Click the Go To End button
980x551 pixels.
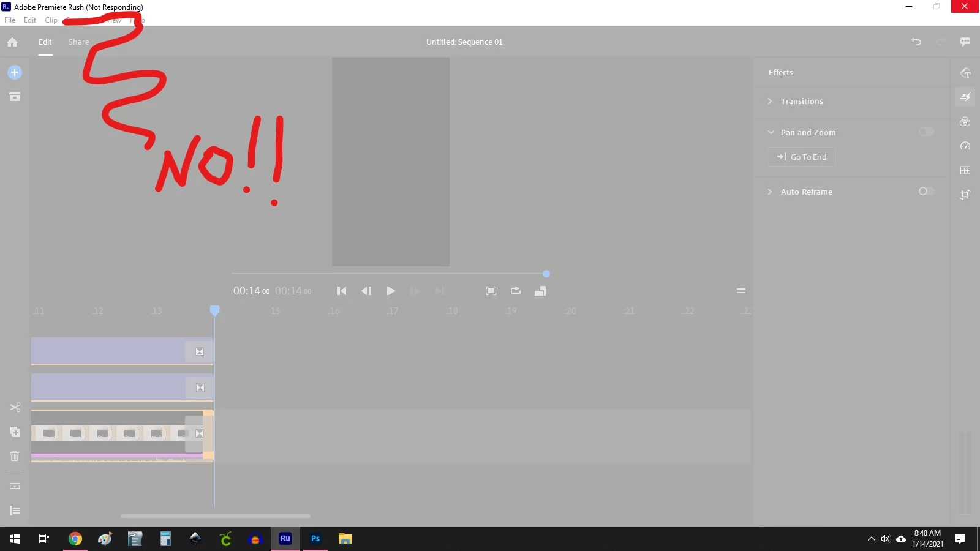point(802,157)
